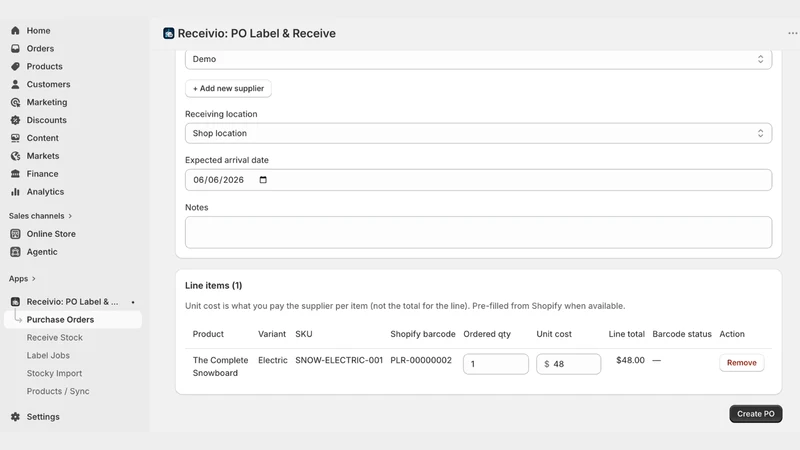Open the calendar picker icon in date field

[263, 180]
